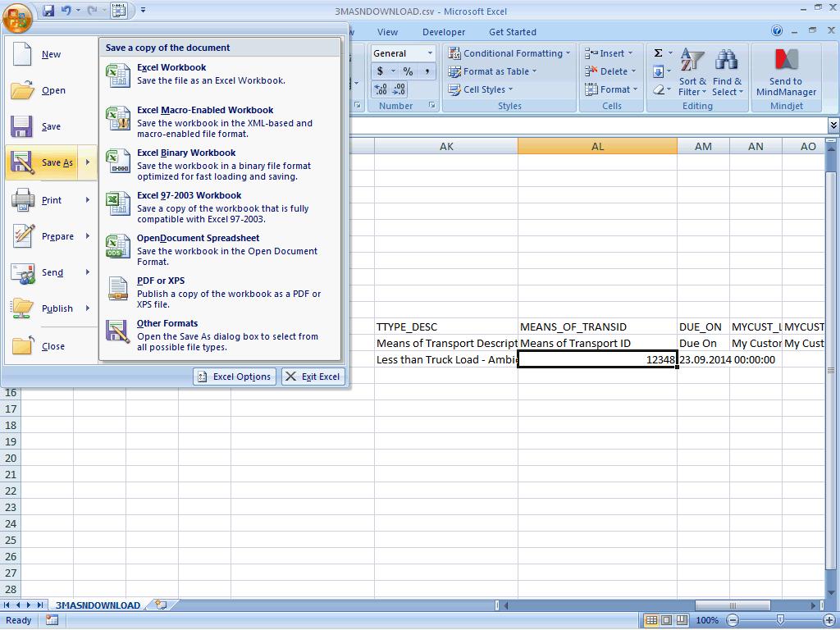Open the General number format dropdown
Screen dimensions: 840x630
[x=430, y=53]
